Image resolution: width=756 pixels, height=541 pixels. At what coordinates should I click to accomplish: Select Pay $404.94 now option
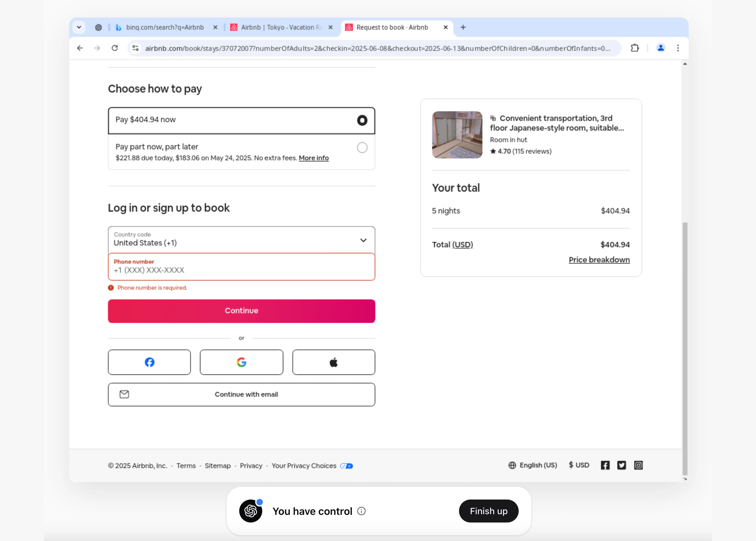pos(362,120)
